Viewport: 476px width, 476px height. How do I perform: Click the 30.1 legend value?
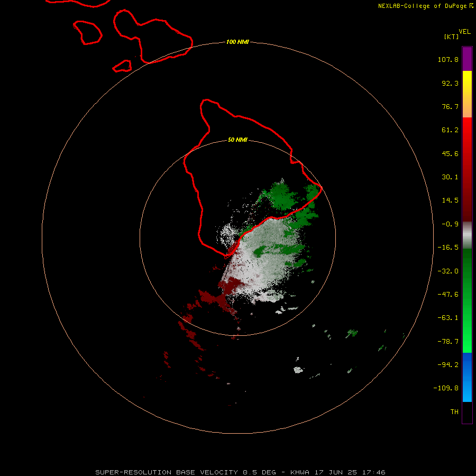tap(450, 177)
